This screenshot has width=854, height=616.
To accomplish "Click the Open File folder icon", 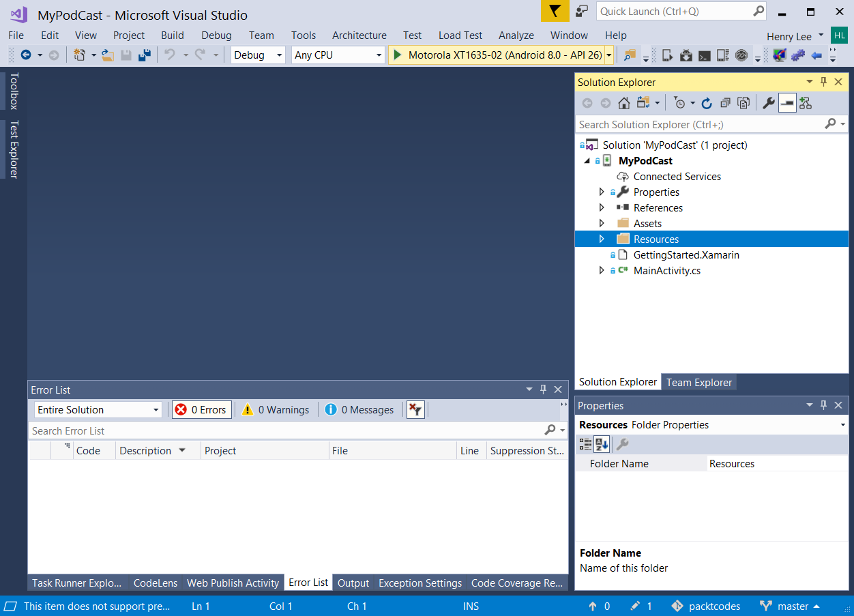I will [108, 55].
